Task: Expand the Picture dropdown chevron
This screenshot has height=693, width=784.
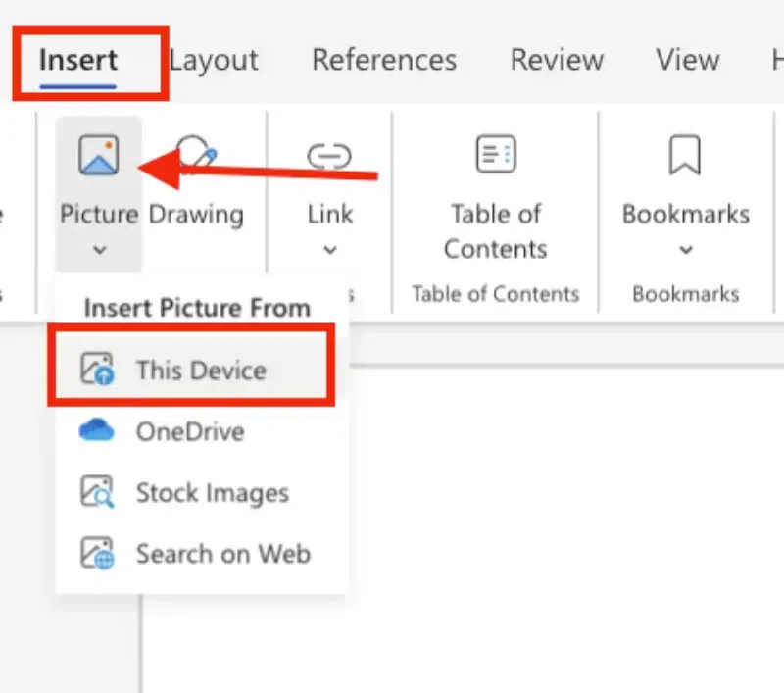Action: [98, 250]
